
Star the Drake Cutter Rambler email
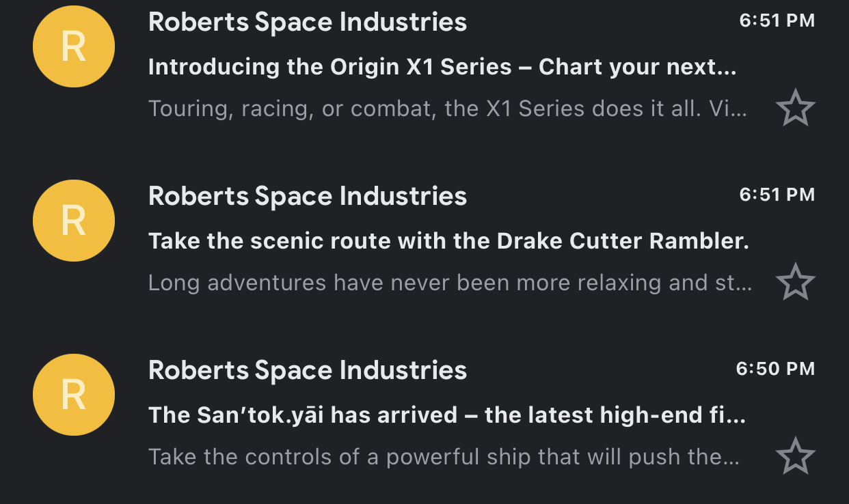coord(796,282)
